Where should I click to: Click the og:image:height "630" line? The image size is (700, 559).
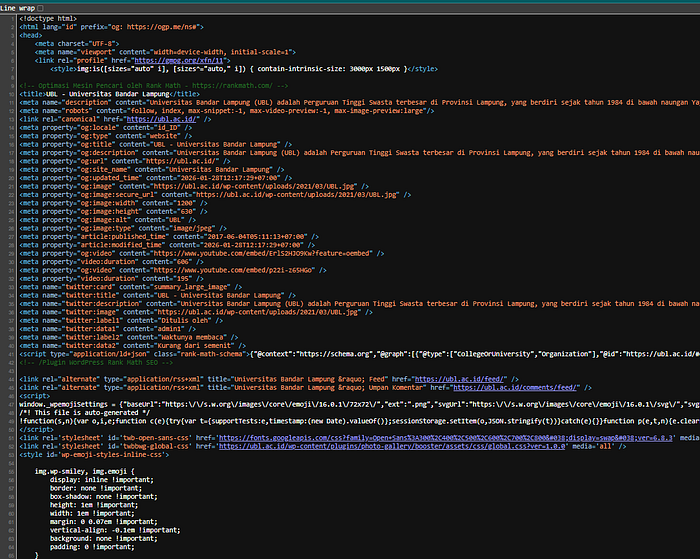pos(113,212)
